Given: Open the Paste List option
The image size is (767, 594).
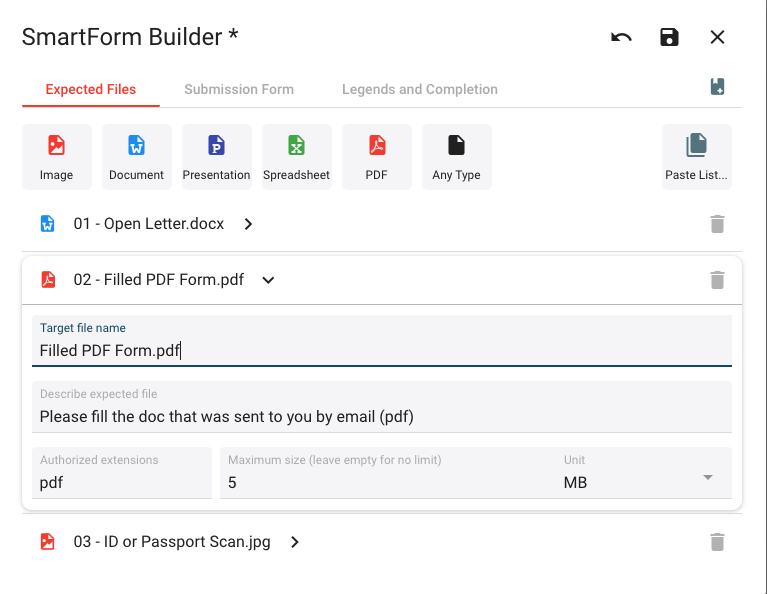Looking at the screenshot, I should [697, 157].
